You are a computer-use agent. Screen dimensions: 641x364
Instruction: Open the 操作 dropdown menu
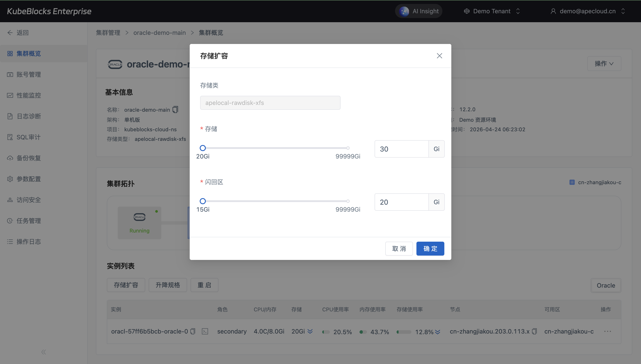pos(604,64)
